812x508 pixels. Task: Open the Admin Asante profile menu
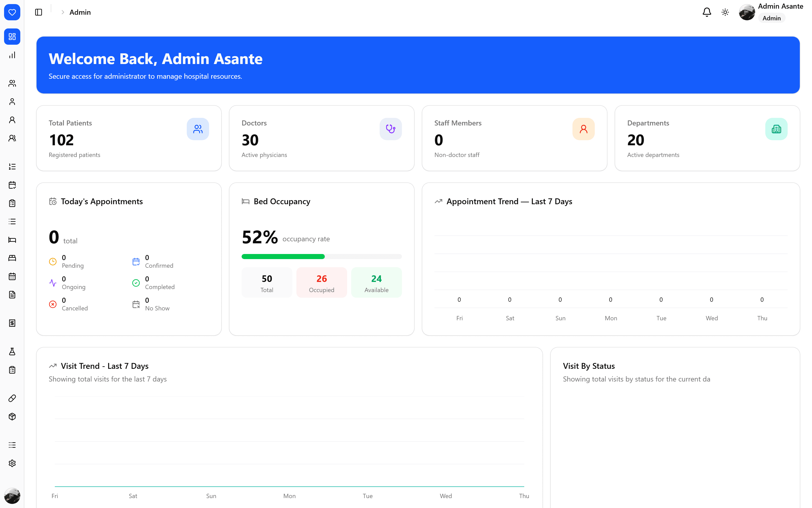click(x=771, y=12)
